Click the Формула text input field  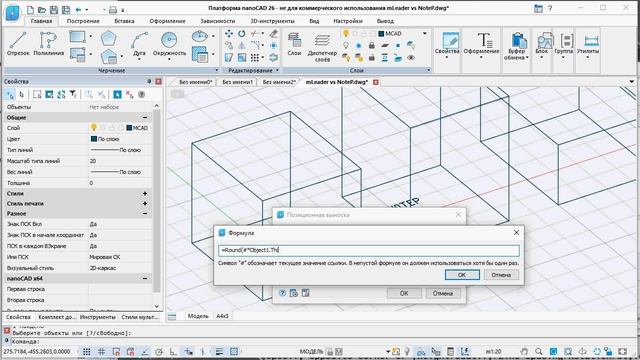click(x=369, y=250)
